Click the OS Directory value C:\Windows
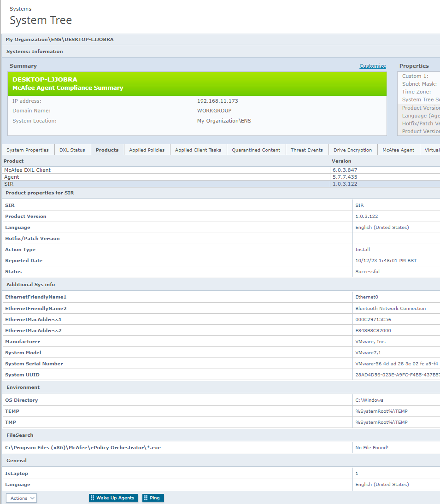This screenshot has height=504, width=440. tap(370, 400)
